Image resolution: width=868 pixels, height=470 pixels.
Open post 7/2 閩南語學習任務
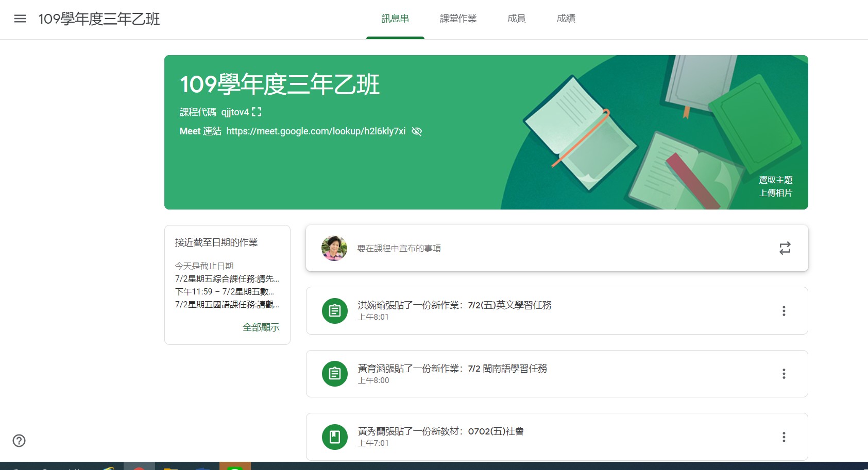point(557,374)
